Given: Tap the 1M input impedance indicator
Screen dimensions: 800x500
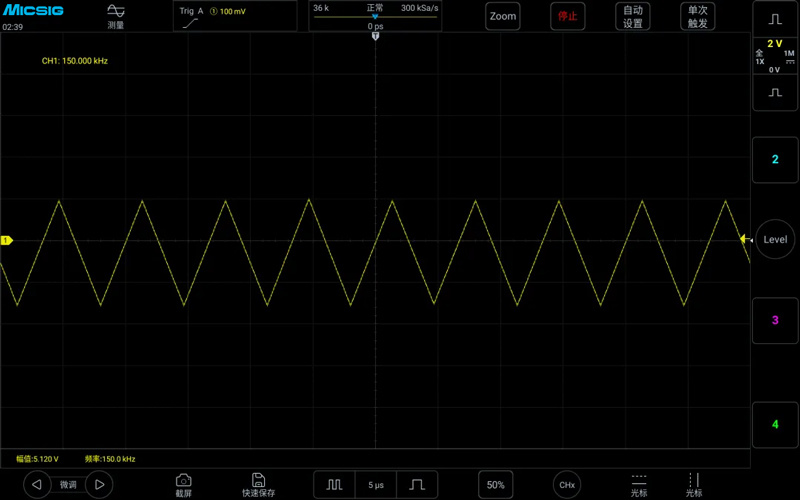Looking at the screenshot, I should click(789, 56).
